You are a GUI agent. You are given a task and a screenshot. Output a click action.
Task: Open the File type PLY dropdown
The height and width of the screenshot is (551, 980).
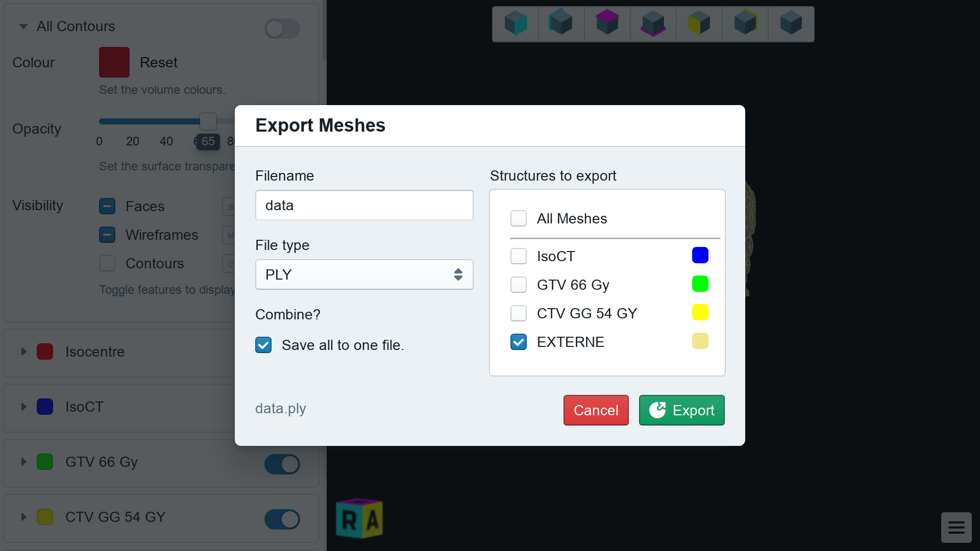coord(364,274)
